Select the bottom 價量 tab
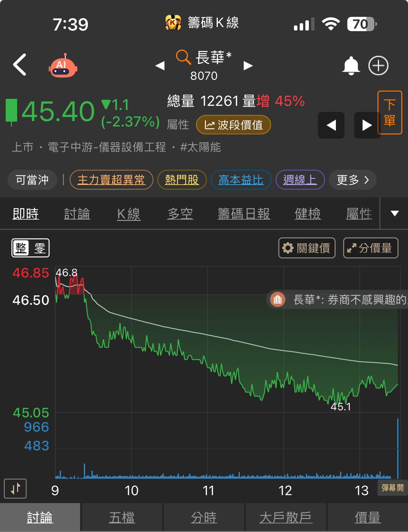This screenshot has width=408, height=532. pyautogui.click(x=368, y=517)
